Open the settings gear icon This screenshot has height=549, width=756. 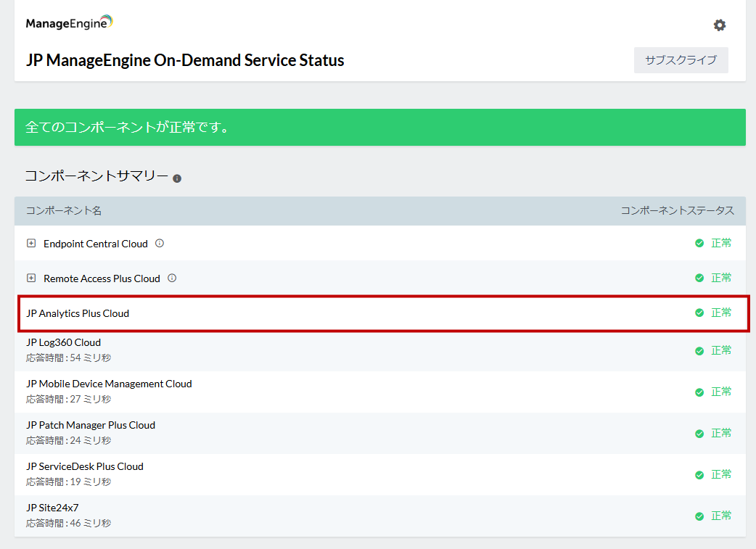(719, 25)
